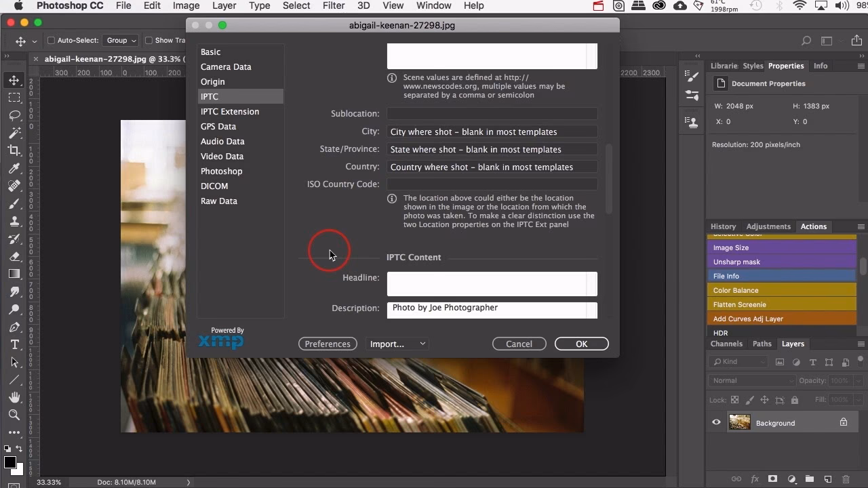Select the Hand tool
Image resolution: width=868 pixels, height=488 pixels.
[14, 397]
